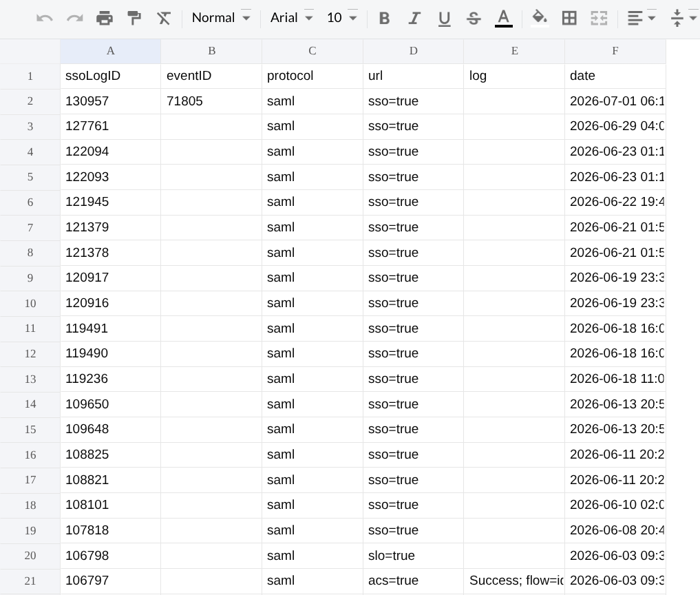Select cell containing 106797
This screenshot has width=700, height=595.
(110, 581)
